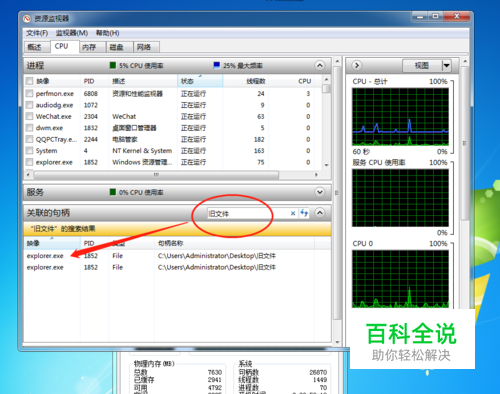Select the first explorer.exe handle row
The width and height of the screenshot is (500, 394).
(177, 256)
